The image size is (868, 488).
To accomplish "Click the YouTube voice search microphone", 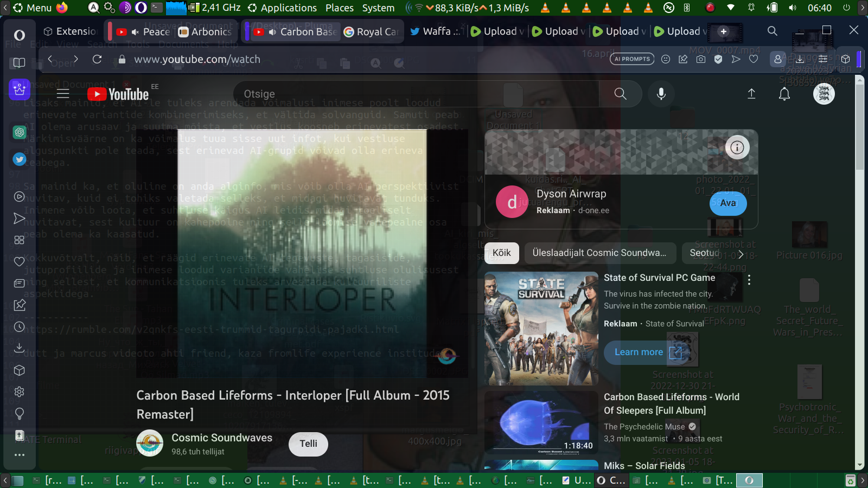I will point(661,94).
